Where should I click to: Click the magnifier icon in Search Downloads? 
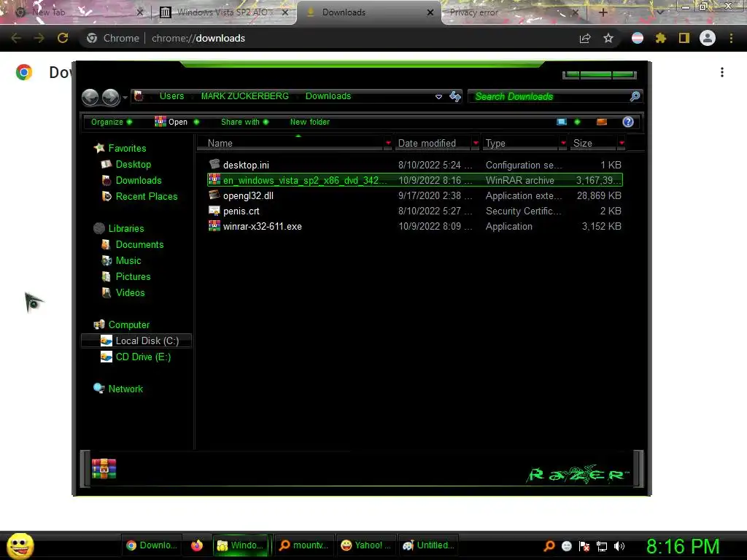click(635, 97)
